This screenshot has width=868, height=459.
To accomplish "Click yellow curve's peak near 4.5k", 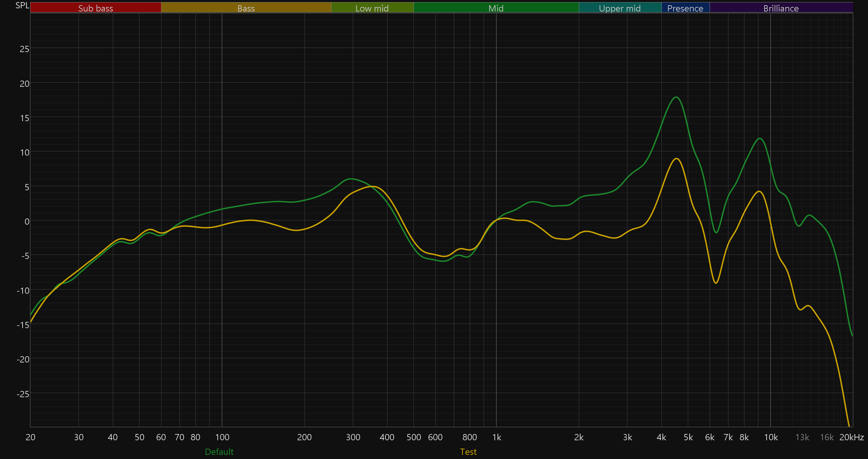I will pyautogui.click(x=677, y=159).
